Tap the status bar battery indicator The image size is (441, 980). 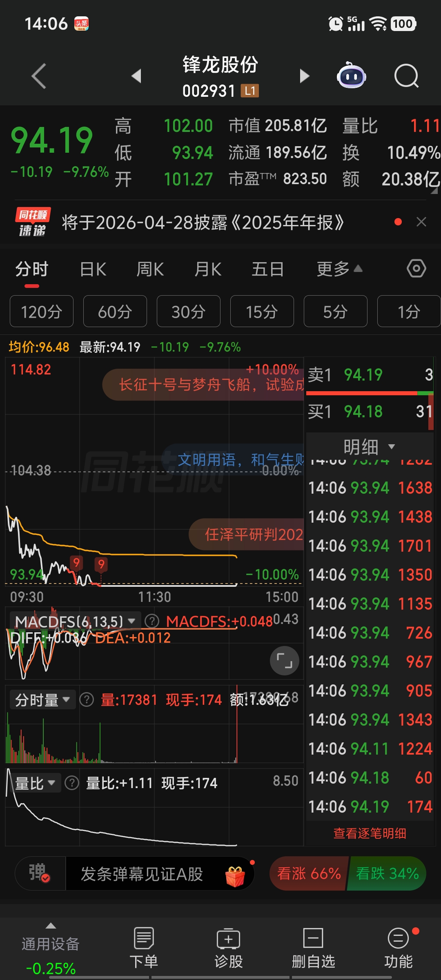click(x=403, y=24)
